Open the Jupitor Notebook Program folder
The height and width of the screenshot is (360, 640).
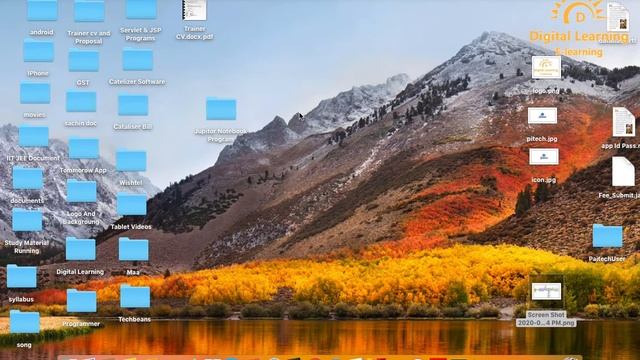tap(221, 109)
